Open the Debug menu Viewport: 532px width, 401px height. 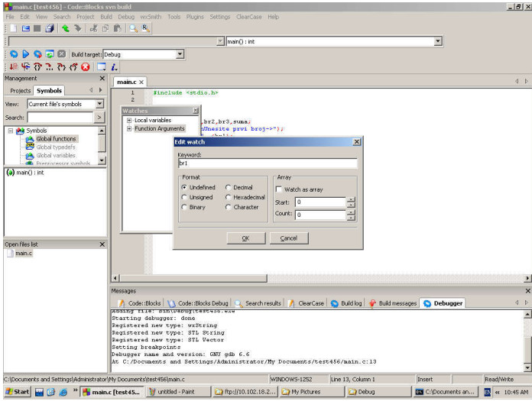126,16
